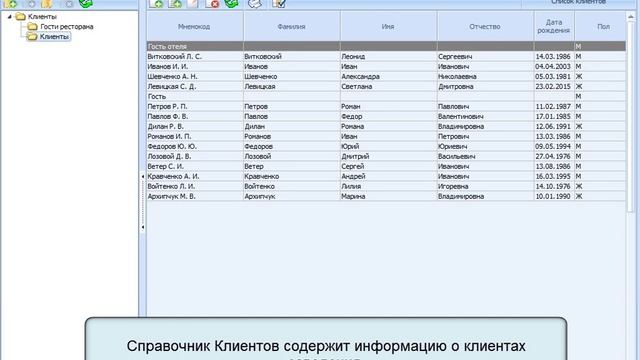Click the first name Марина
Image resolution: width=640 pixels, height=360 pixels.
pos(353,196)
